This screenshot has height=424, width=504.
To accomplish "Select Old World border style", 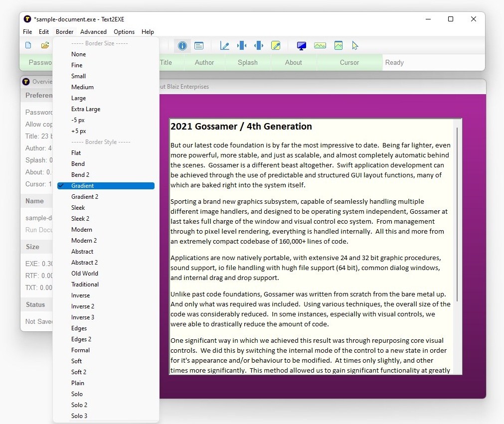I will tap(85, 274).
